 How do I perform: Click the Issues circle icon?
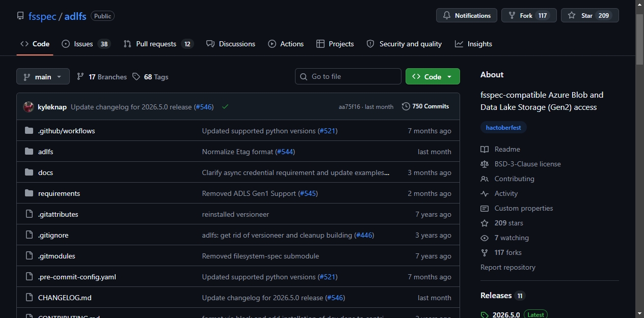coord(66,44)
